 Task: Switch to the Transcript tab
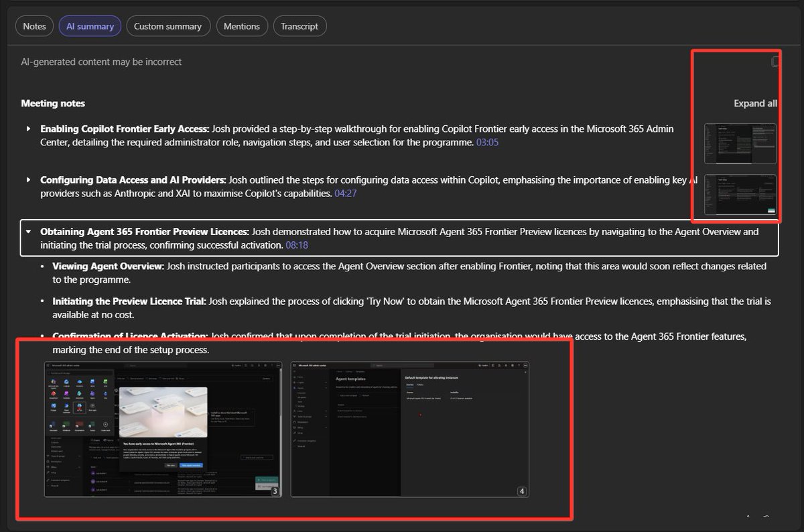(299, 26)
